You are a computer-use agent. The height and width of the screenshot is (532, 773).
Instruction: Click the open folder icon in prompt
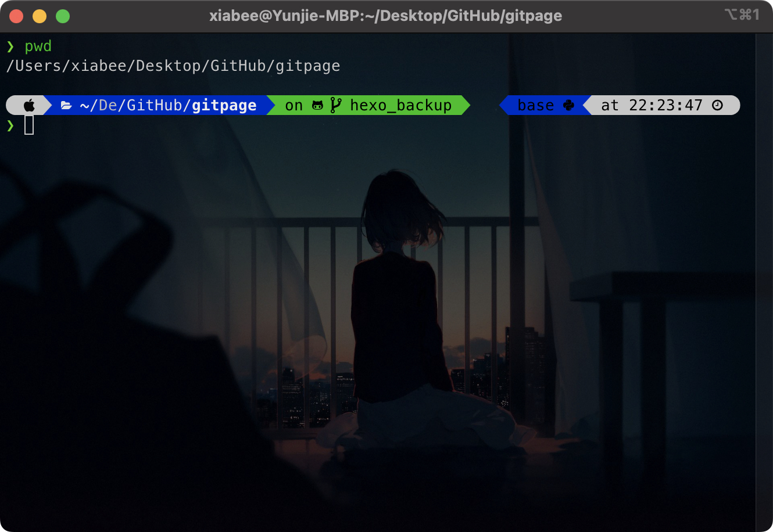tap(66, 105)
